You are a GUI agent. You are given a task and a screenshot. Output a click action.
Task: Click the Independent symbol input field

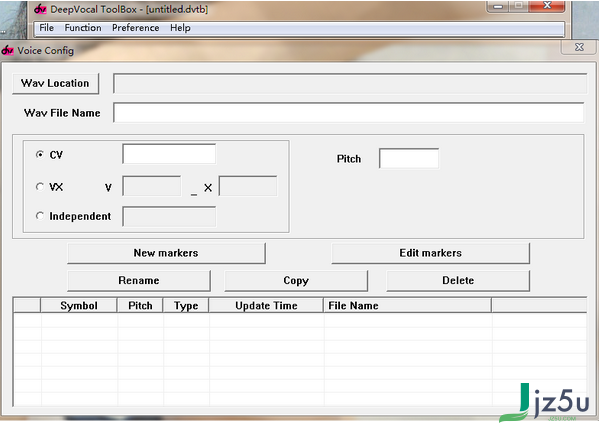pyautogui.click(x=169, y=217)
